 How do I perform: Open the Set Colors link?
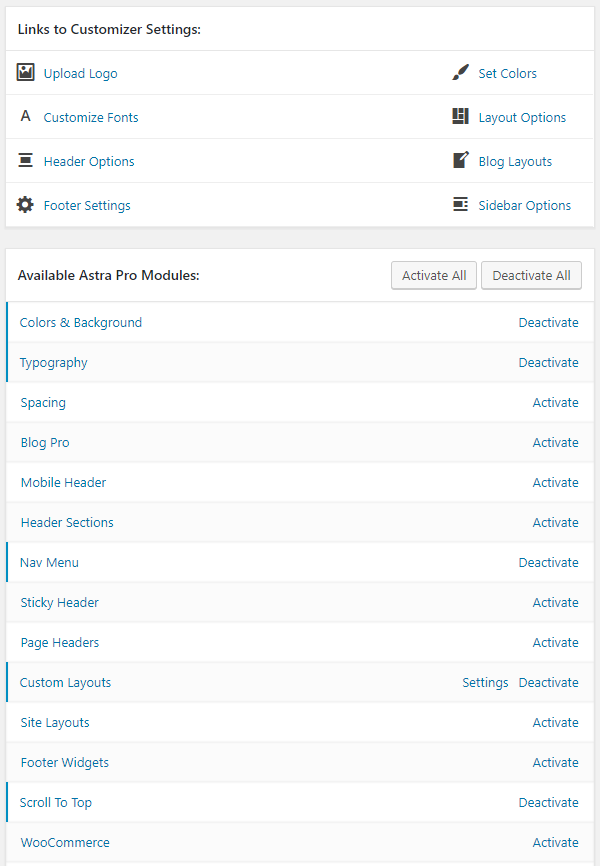click(x=507, y=73)
